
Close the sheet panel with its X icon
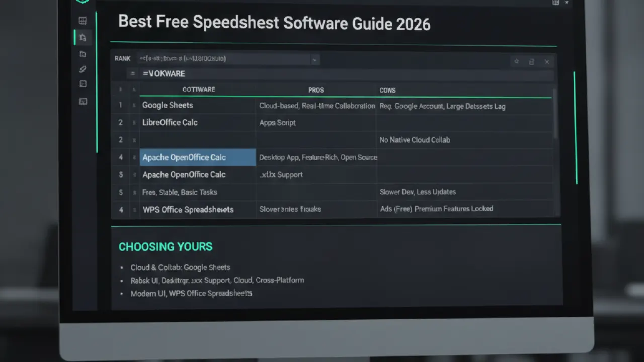547,62
